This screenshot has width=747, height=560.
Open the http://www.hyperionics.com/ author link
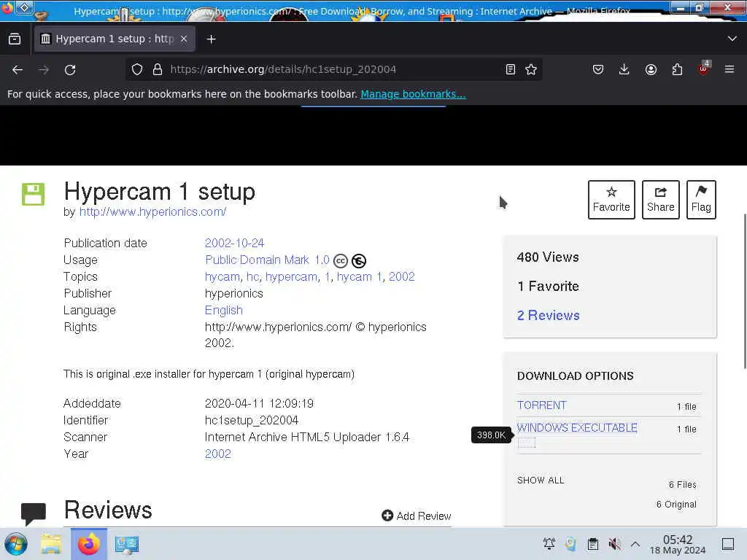coord(152,212)
